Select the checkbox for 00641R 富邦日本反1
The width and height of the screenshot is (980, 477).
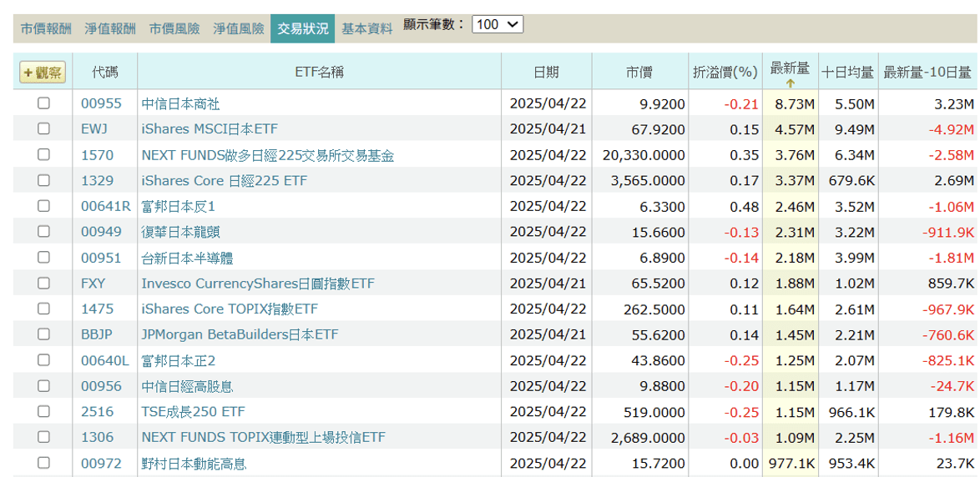tap(43, 205)
